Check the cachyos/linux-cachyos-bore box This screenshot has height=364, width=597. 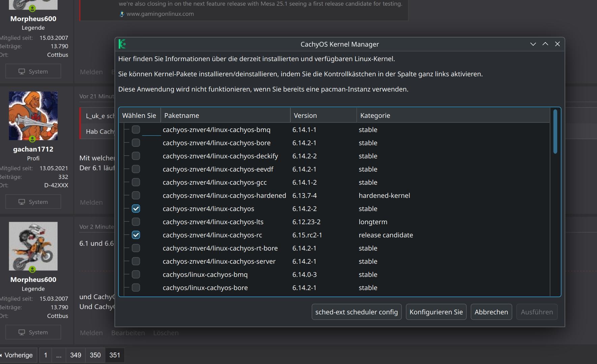pyautogui.click(x=136, y=287)
